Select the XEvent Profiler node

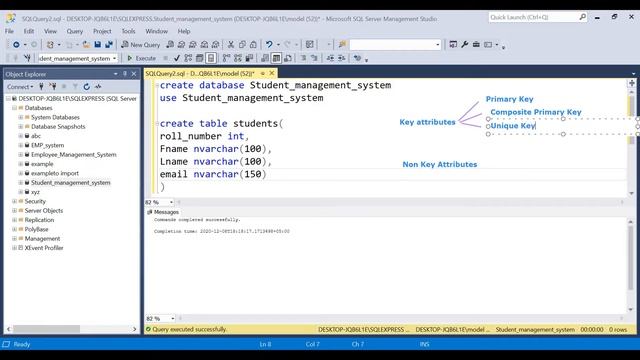coord(44,248)
